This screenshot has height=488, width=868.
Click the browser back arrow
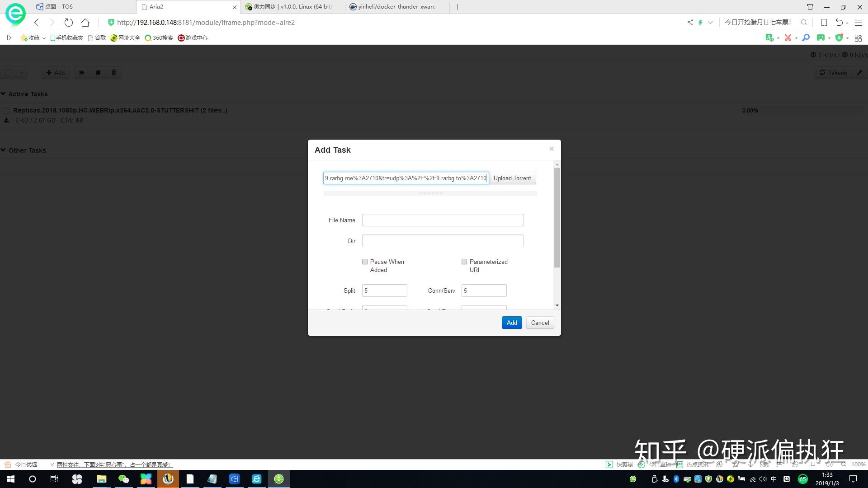click(37, 23)
